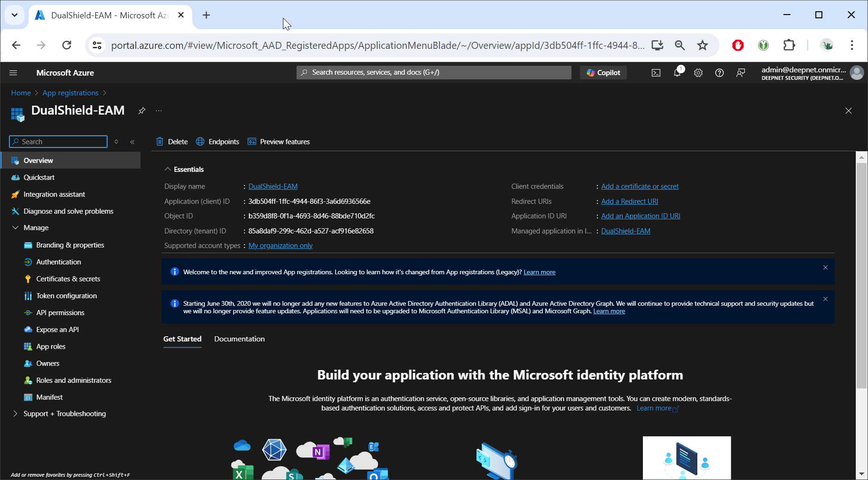868x480 pixels.
Task: Delete the app registration
Action: point(172,142)
